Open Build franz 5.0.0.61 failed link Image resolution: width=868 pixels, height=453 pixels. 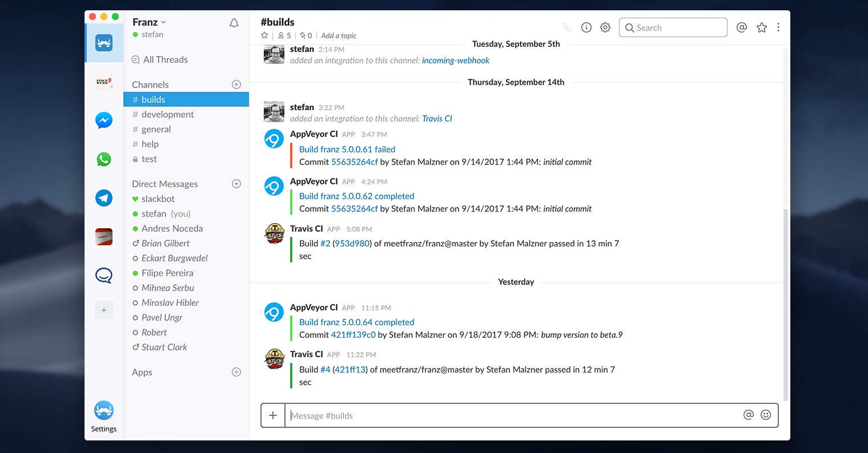tap(347, 149)
